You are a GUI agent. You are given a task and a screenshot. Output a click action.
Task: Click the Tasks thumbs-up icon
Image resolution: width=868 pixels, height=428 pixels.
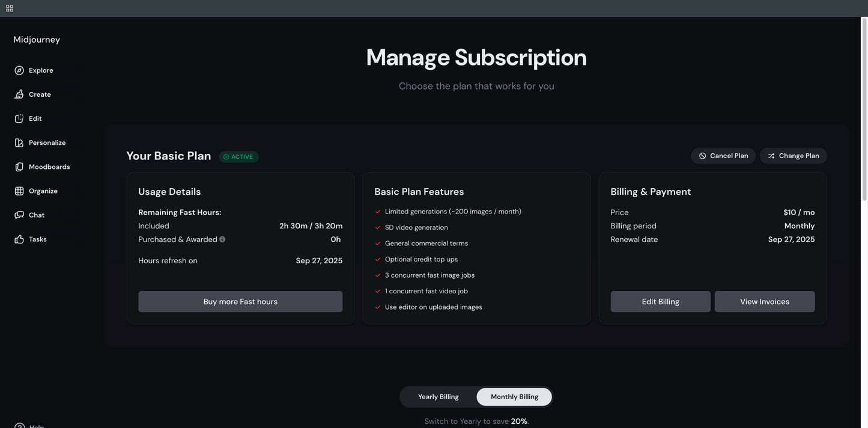(x=19, y=239)
